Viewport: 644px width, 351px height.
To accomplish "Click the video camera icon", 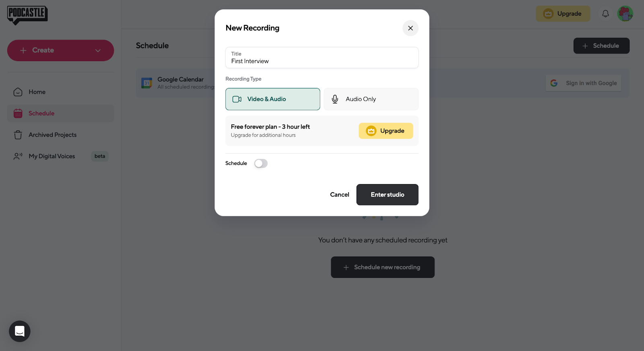I will pos(237,99).
